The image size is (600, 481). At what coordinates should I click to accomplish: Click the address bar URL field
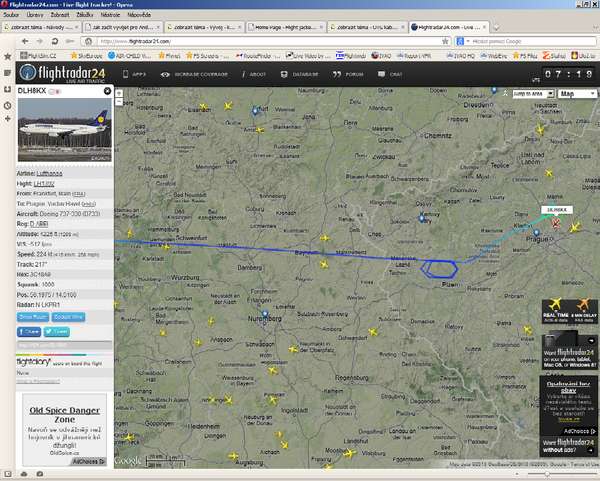(x=268, y=41)
